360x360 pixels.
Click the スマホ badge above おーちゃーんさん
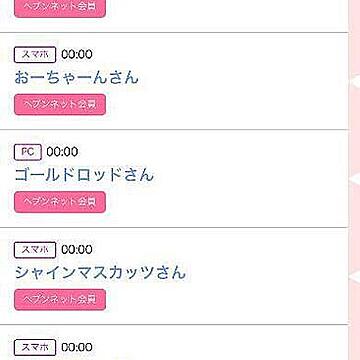click(x=35, y=55)
